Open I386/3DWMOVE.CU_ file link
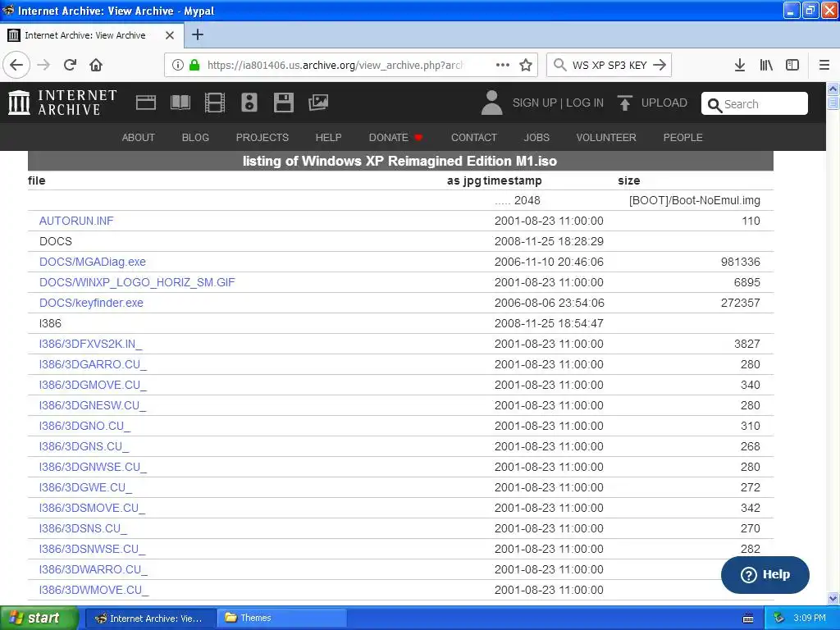This screenshot has width=840, height=630. (x=94, y=590)
